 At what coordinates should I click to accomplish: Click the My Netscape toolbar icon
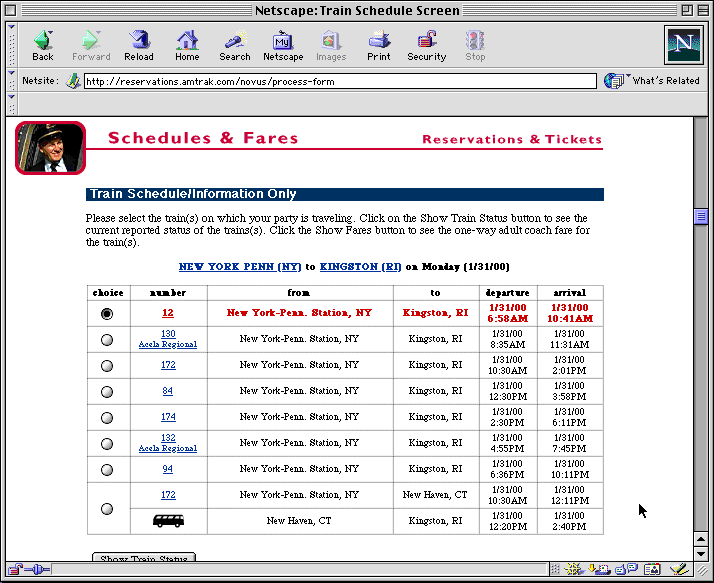(x=283, y=44)
